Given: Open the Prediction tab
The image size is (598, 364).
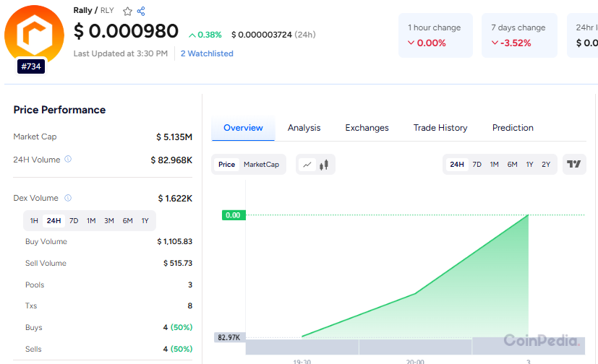Looking at the screenshot, I should tap(513, 128).
